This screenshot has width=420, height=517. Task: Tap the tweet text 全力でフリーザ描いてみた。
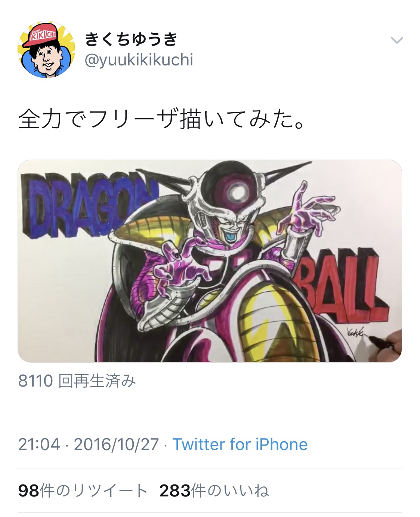tap(162, 119)
